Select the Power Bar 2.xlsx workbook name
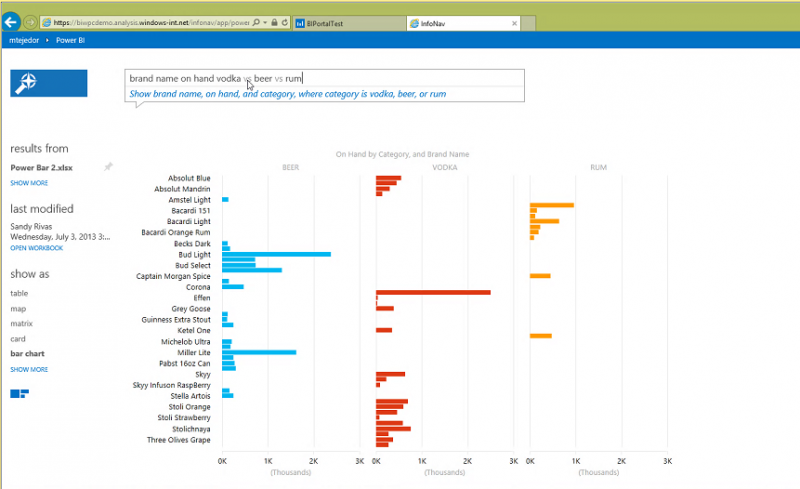This screenshot has height=489, width=800. [41, 167]
